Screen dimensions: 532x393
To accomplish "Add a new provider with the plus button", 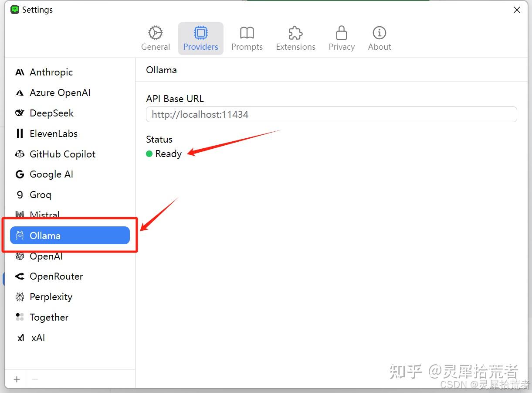I will coord(16,379).
